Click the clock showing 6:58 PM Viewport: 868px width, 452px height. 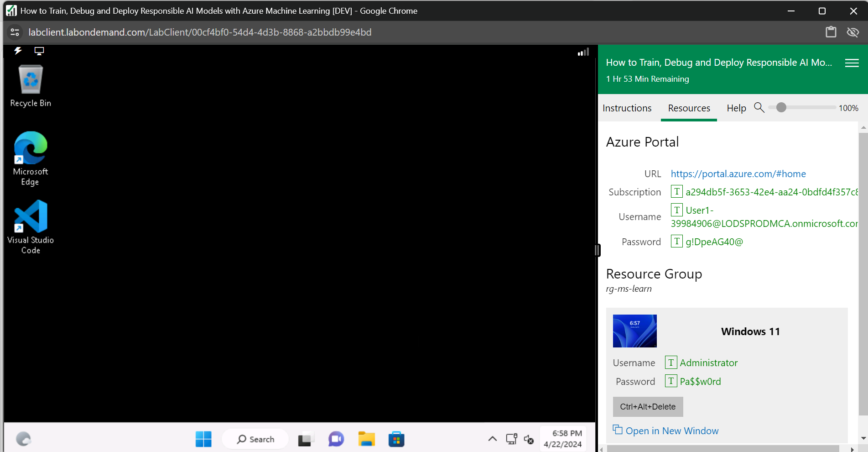point(563,439)
